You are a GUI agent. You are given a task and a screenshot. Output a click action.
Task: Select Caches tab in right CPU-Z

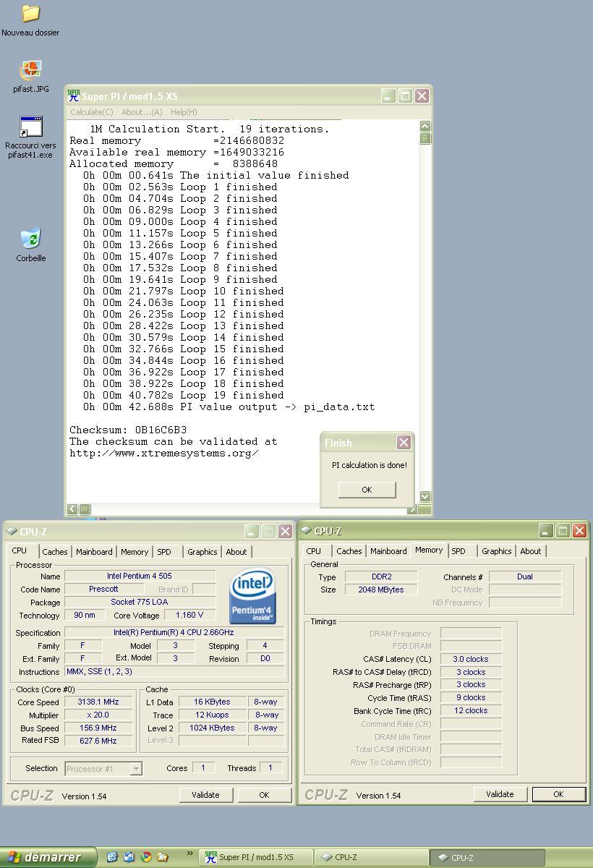349,551
